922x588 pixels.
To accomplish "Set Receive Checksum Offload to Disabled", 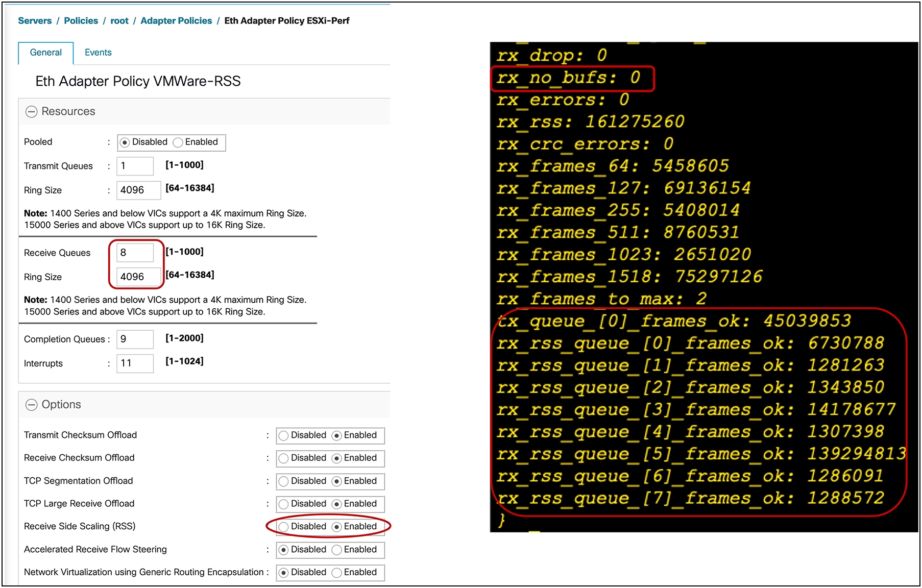I will coord(284,458).
